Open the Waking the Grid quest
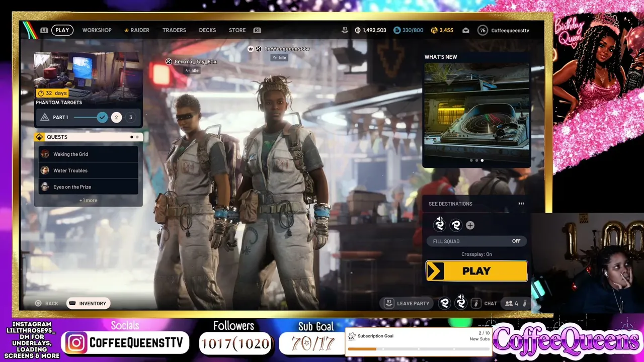The height and width of the screenshot is (362, 644). pyautogui.click(x=89, y=154)
